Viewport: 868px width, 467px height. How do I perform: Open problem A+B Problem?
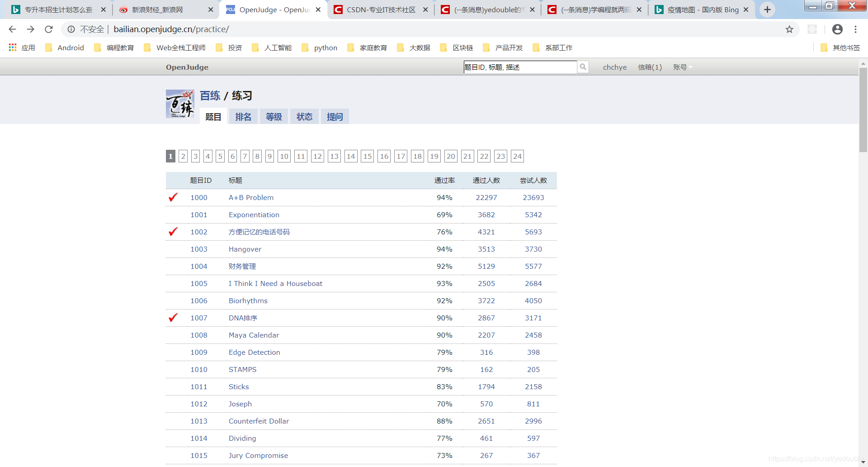251,197
